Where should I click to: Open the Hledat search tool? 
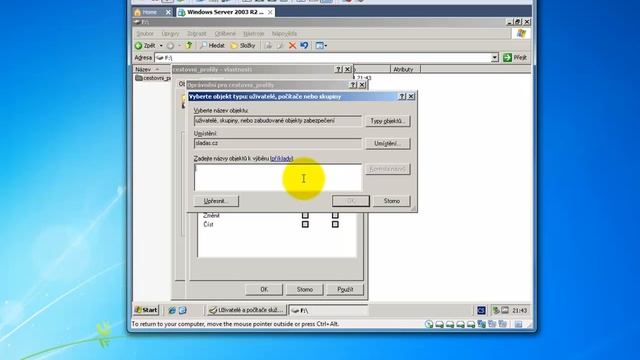click(212, 45)
